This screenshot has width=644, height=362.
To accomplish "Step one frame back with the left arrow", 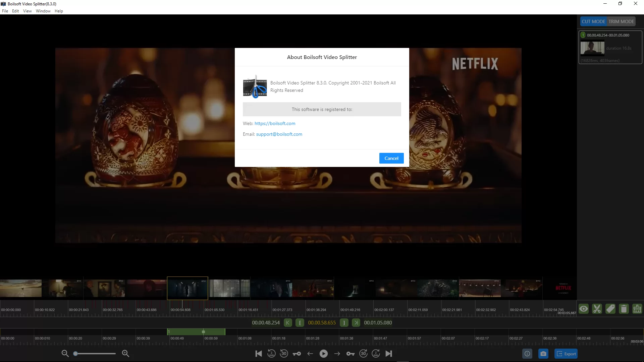I will click(x=310, y=354).
